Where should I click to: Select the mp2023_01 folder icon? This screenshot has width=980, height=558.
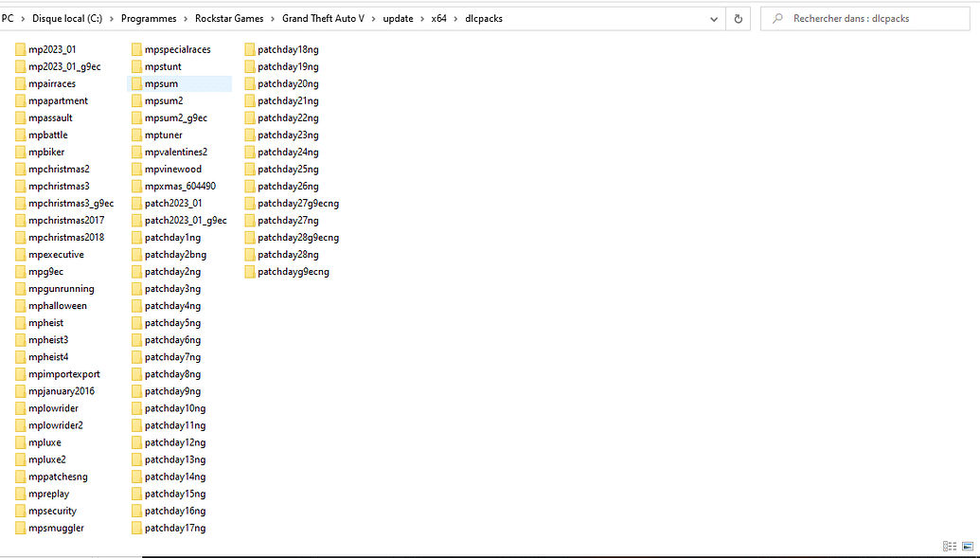21,49
